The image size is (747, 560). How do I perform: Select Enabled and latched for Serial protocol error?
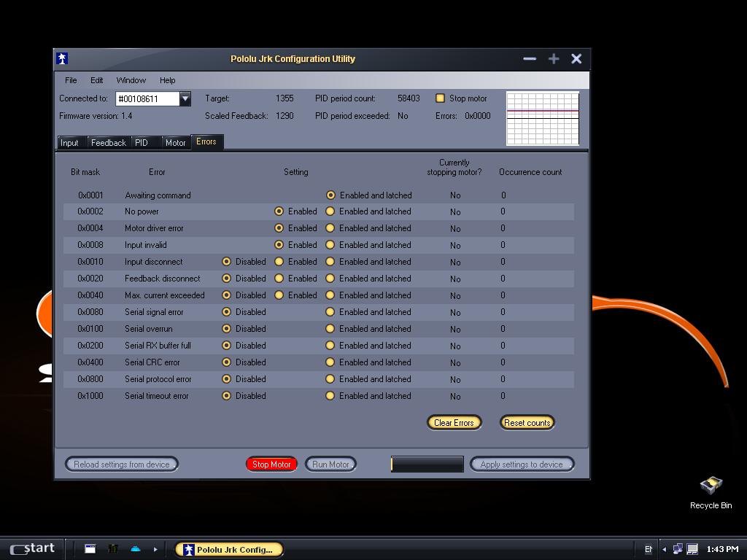(x=330, y=379)
